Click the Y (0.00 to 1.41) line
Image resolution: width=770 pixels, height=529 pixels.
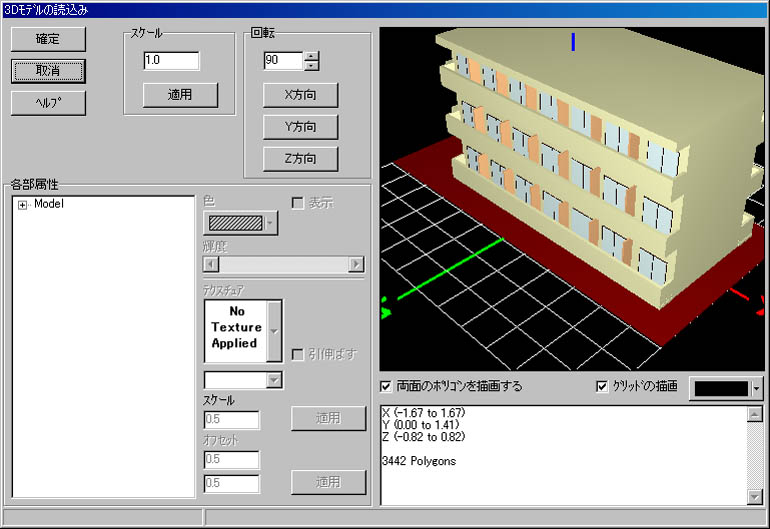420,425
